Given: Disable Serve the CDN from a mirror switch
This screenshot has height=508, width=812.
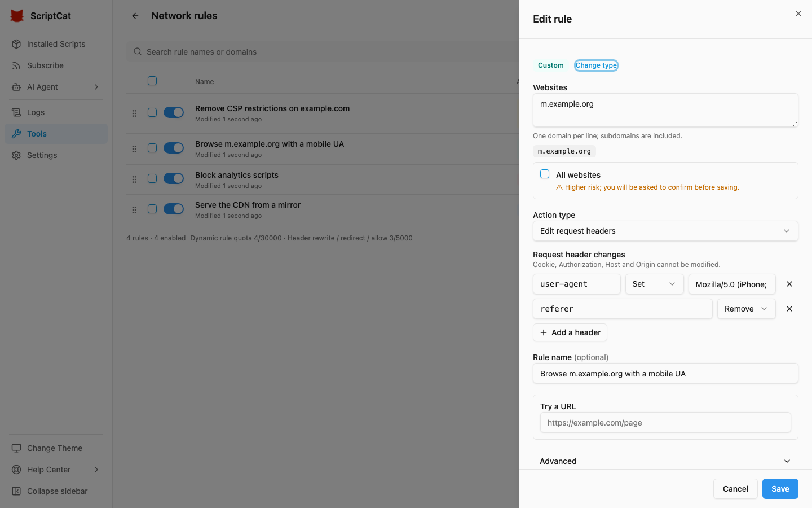Looking at the screenshot, I should click(174, 209).
